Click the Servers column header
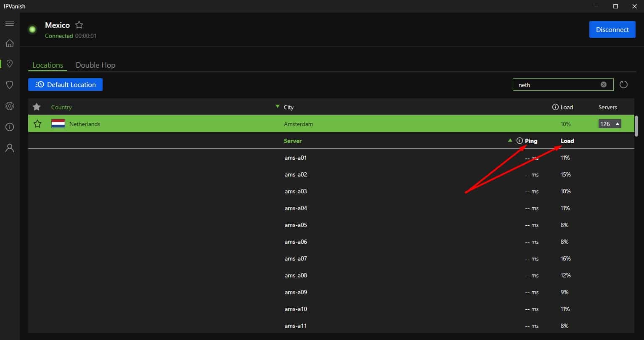 tap(607, 107)
